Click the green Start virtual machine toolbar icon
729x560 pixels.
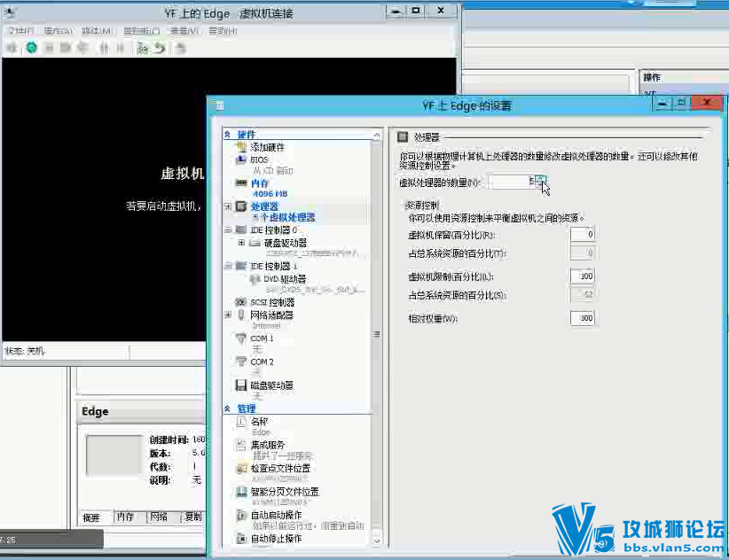tap(31, 47)
